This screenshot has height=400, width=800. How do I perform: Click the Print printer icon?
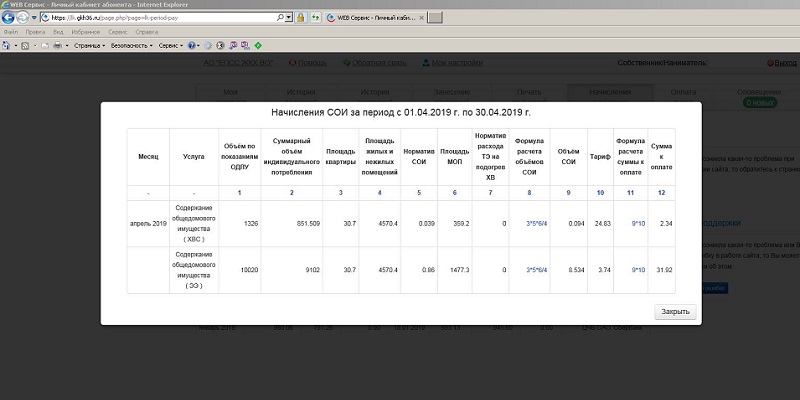click(x=57, y=45)
